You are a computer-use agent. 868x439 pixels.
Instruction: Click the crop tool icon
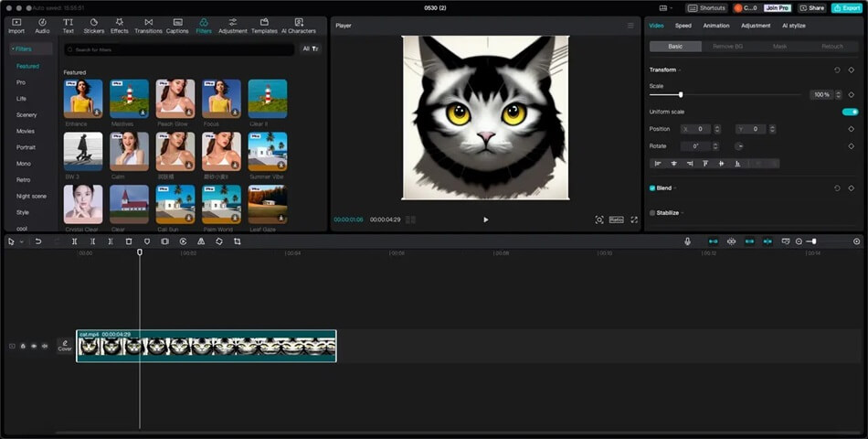(x=237, y=241)
